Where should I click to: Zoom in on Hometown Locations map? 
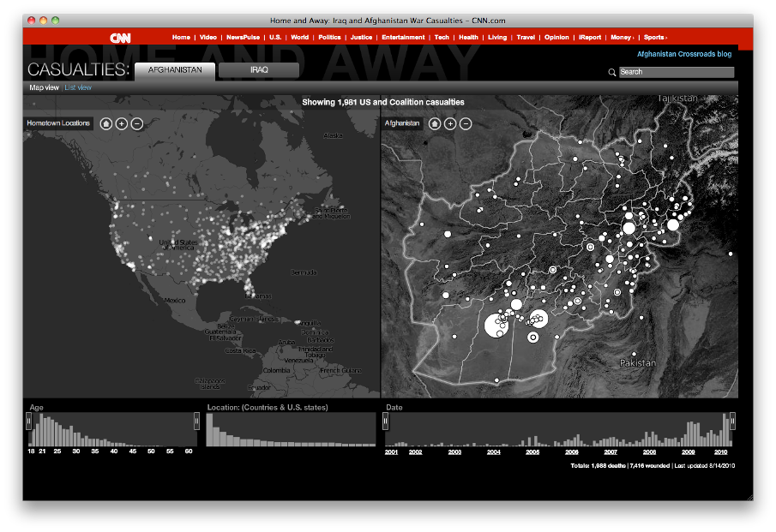(x=122, y=124)
